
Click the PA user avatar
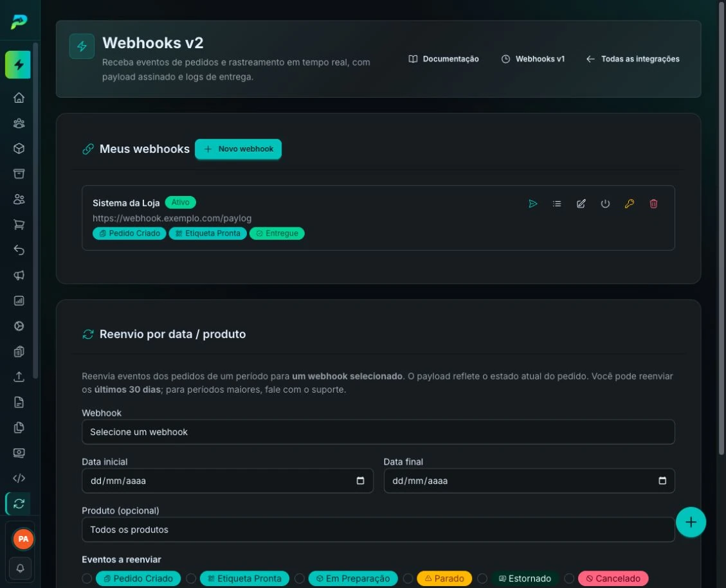pos(23,539)
